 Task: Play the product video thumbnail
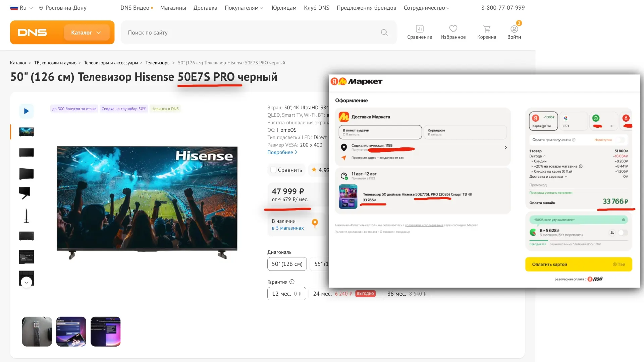point(26,111)
